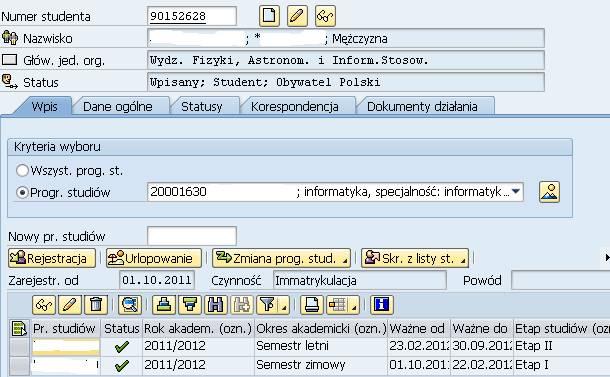Click the Czynność field showing Immatrykulacja
610x377 pixels.
click(360, 280)
